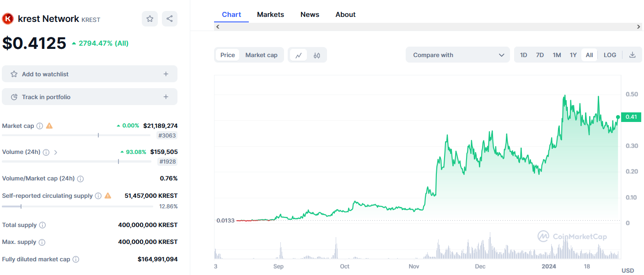Download the chart data
This screenshot has height=275, width=644.
tap(633, 55)
